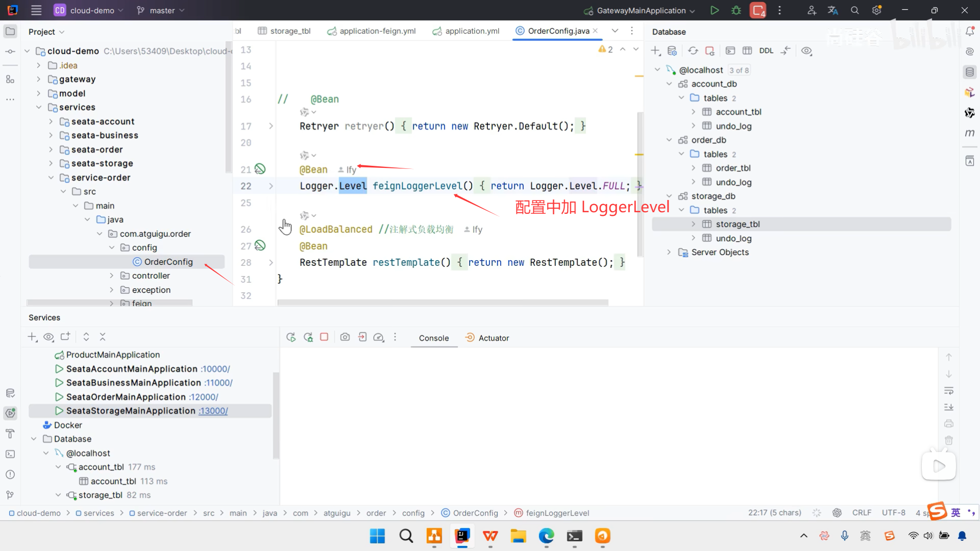Click the editor horizontal scrollbar
This screenshot has width=980, height=551.
click(442, 303)
